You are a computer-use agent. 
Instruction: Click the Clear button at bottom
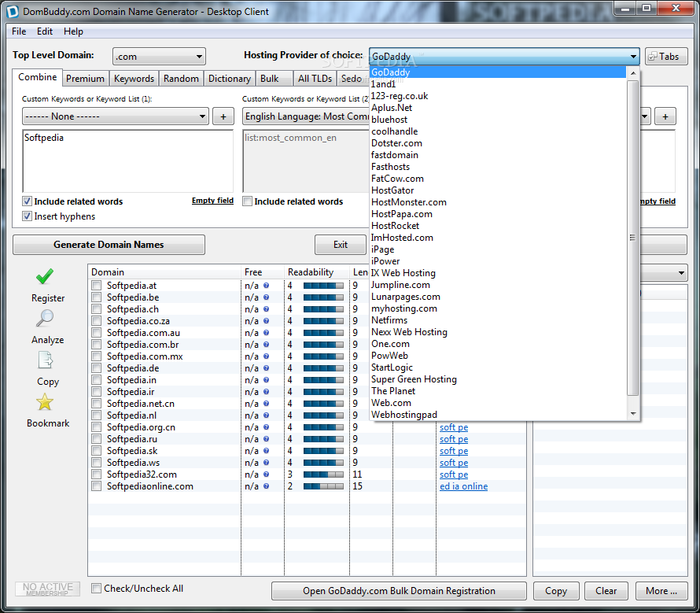click(606, 591)
